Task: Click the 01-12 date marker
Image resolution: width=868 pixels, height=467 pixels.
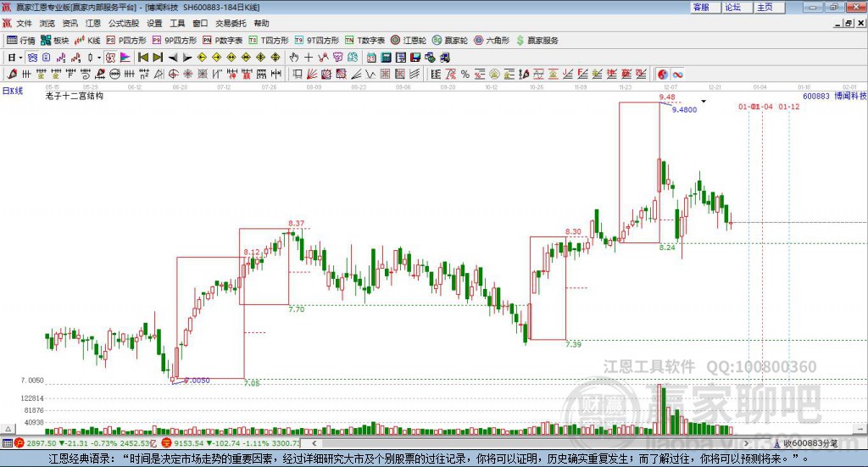Action: [789, 106]
